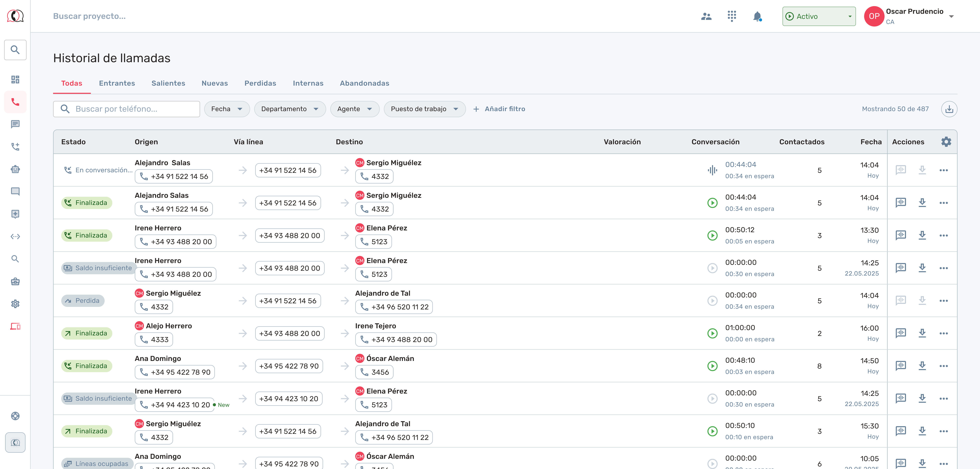Expand the Fecha filter dropdown
980x469 pixels.
click(x=227, y=109)
